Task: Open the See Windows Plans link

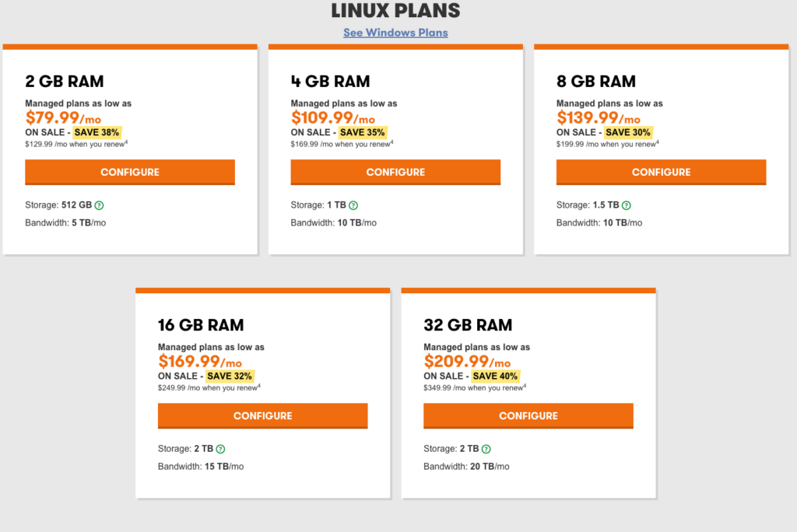Action: click(x=395, y=33)
